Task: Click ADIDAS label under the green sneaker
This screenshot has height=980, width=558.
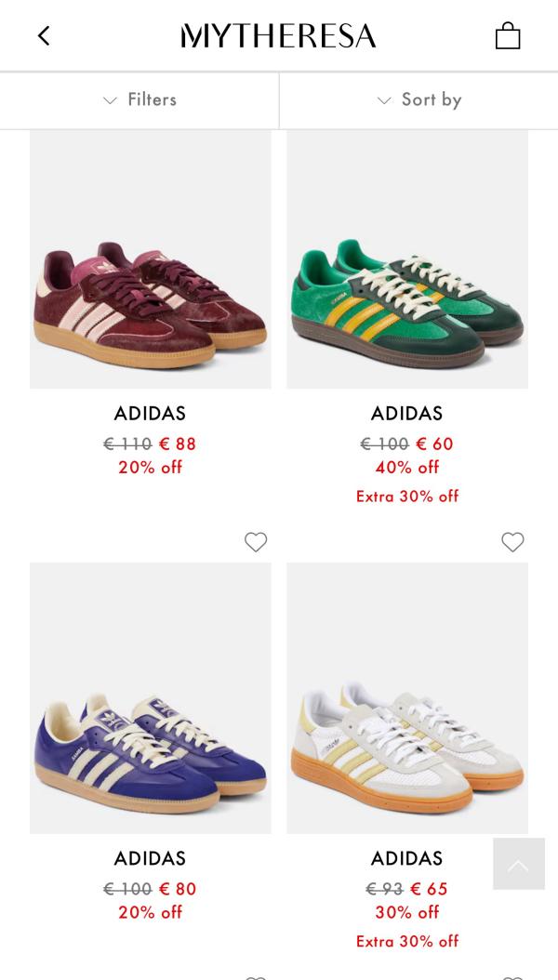Action: click(x=407, y=413)
